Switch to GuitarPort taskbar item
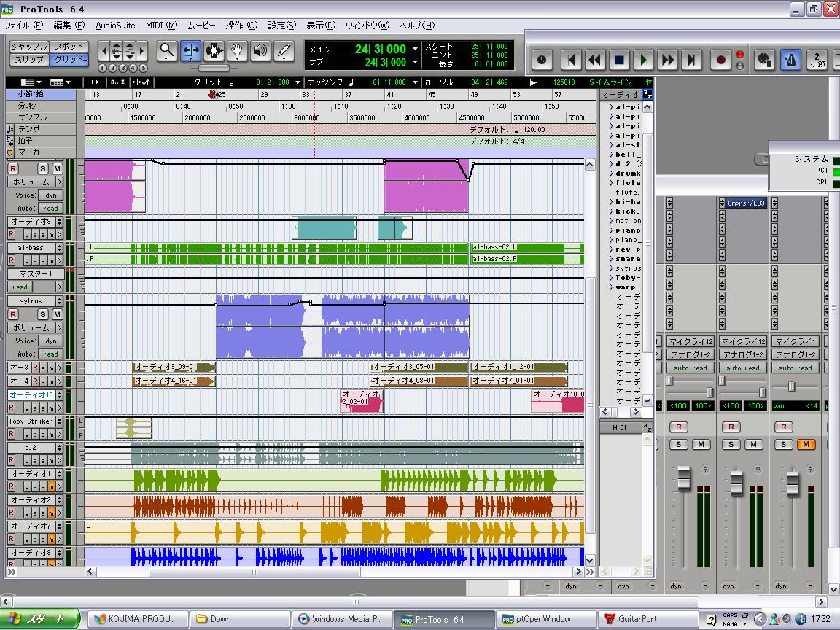Image resolution: width=840 pixels, height=630 pixels. pos(647,619)
